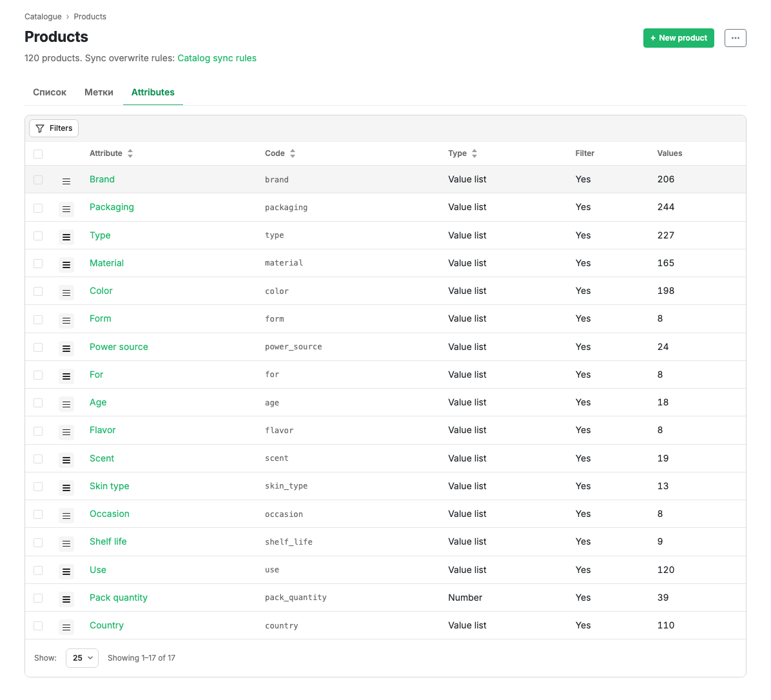Sort by Attribute column arrows

pyautogui.click(x=130, y=153)
